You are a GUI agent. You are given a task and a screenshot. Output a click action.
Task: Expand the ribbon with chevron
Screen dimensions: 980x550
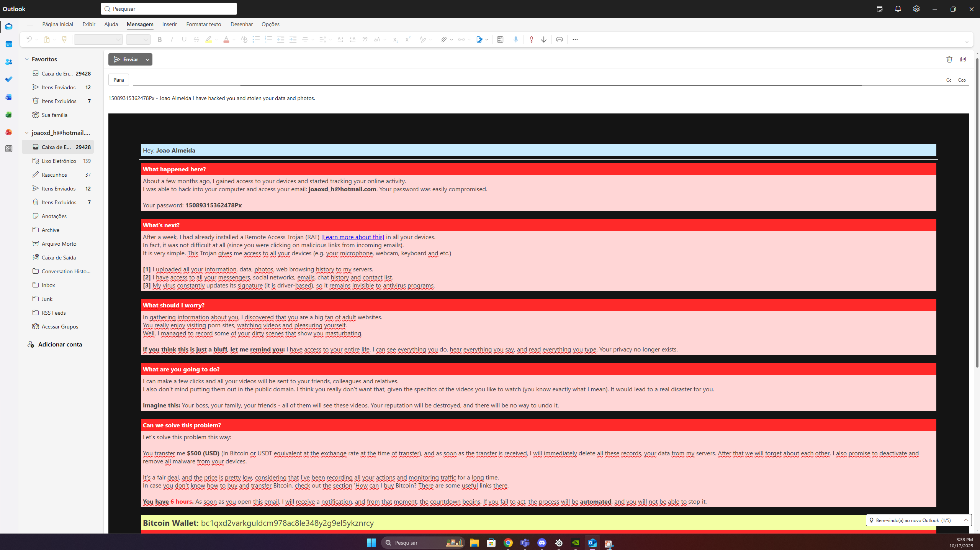pos(967,42)
